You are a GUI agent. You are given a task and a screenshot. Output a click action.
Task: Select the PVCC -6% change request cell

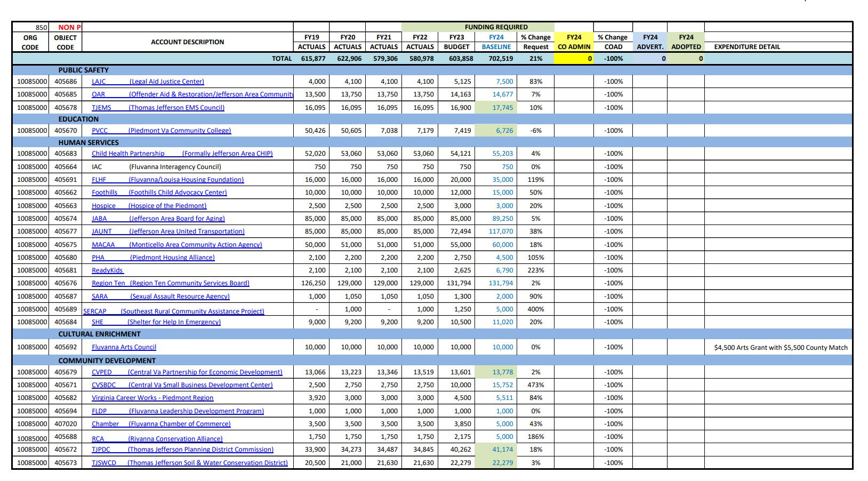point(536,131)
